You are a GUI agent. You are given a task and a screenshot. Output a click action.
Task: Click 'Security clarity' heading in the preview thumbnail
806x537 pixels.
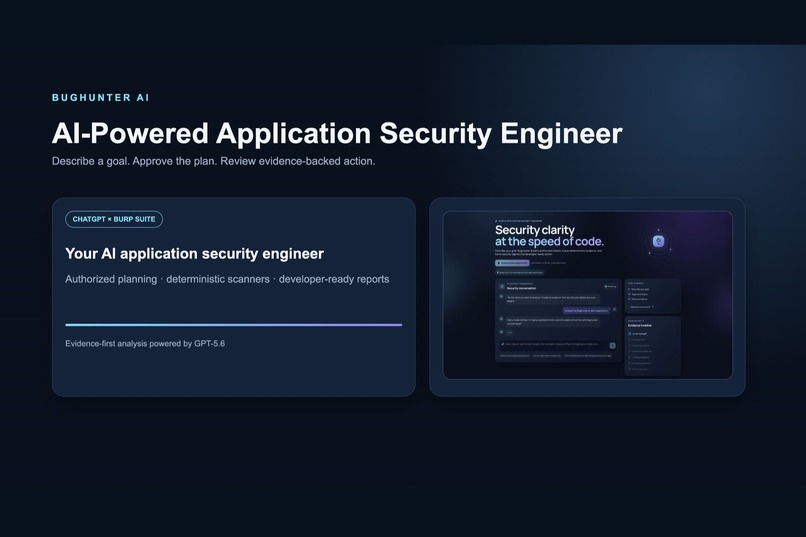coord(535,230)
